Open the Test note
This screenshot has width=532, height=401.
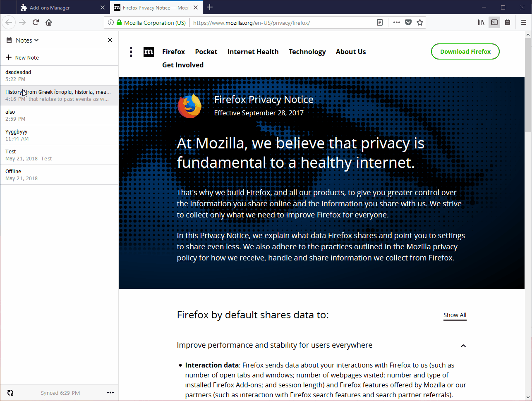[x=59, y=155]
